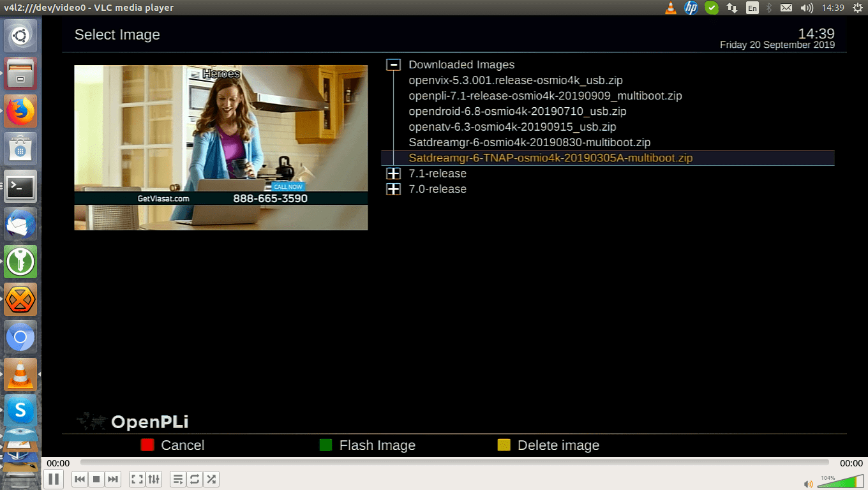Click the red Cancel button

click(x=147, y=445)
